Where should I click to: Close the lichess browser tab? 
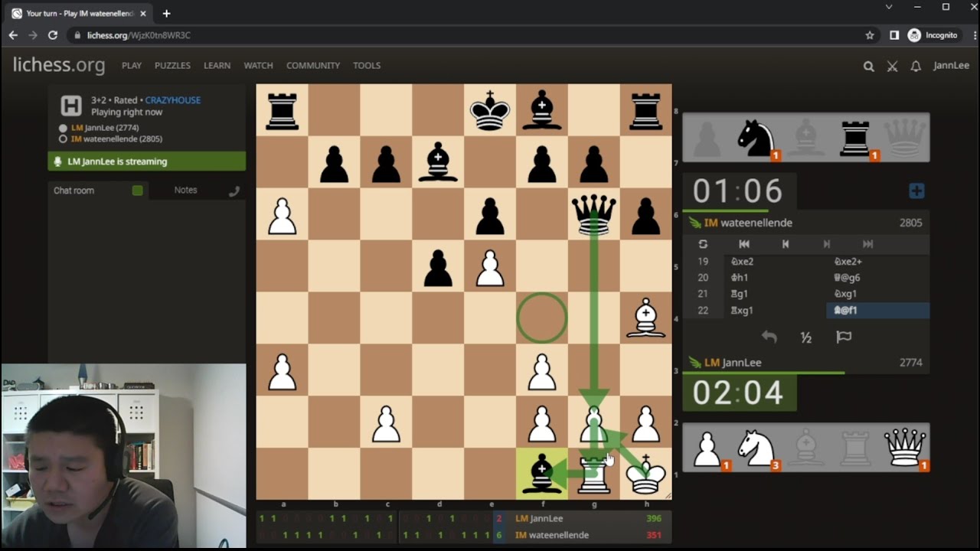143,14
